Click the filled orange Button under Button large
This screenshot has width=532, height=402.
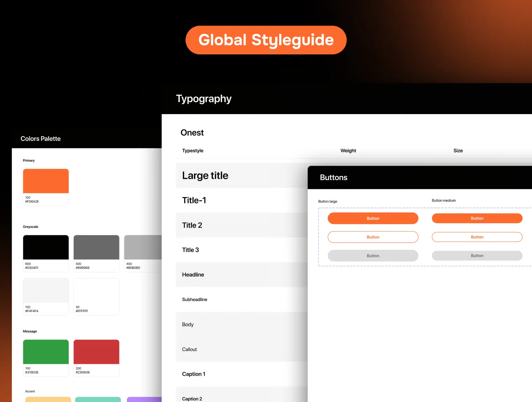coord(373,218)
